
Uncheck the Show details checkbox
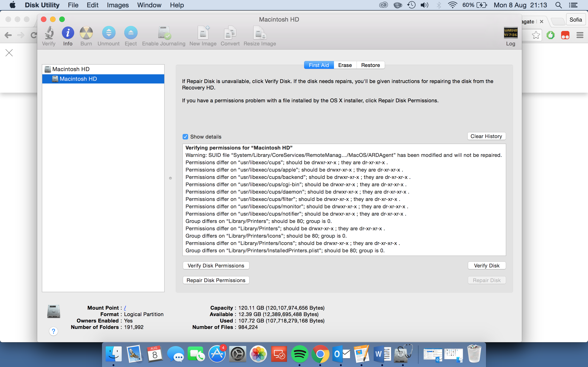pos(185,137)
